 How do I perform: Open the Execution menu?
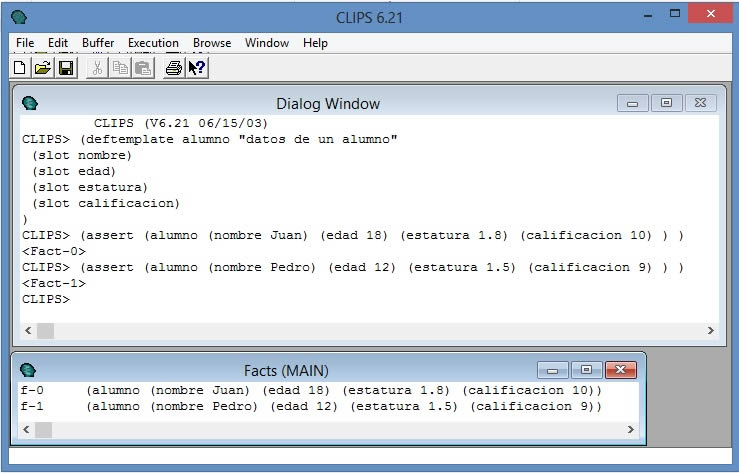[153, 43]
